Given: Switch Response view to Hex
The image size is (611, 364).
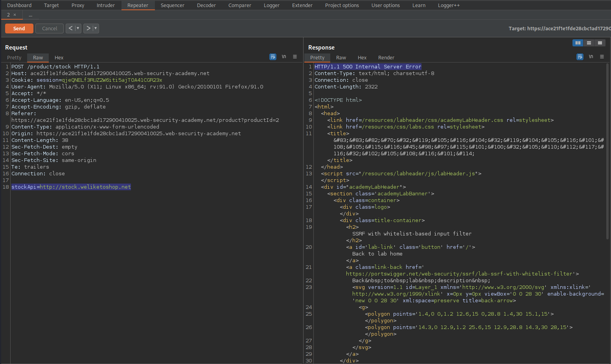Looking at the screenshot, I should click(362, 57).
